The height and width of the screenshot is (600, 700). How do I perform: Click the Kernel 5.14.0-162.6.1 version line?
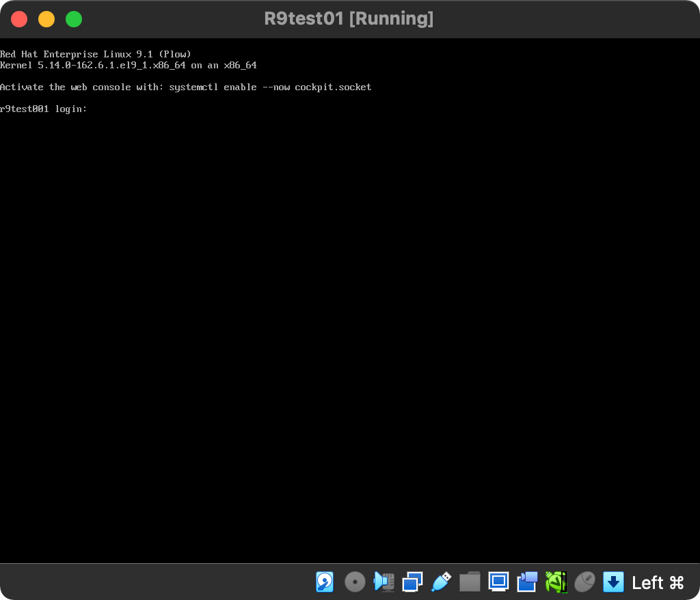(x=129, y=65)
